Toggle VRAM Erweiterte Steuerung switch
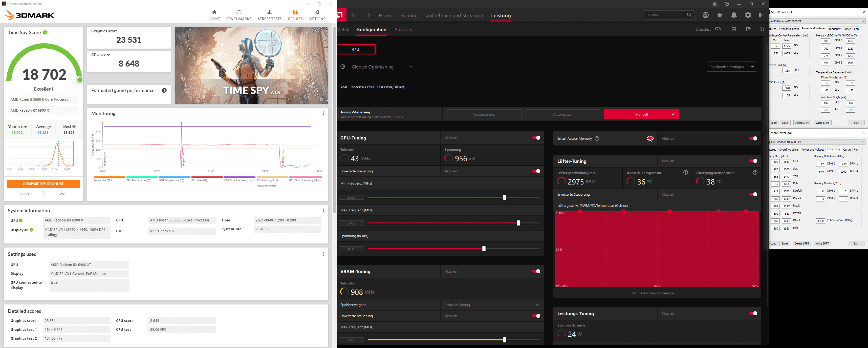868x348 pixels. pyautogui.click(x=536, y=316)
